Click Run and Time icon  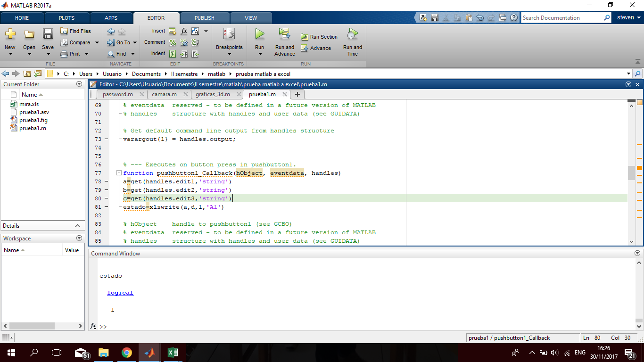pyautogui.click(x=352, y=34)
